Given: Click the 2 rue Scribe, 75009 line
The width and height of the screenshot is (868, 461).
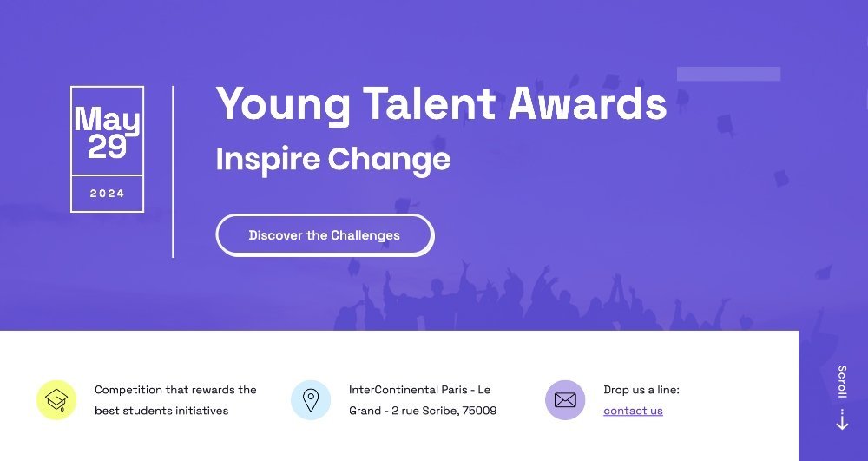Looking at the screenshot, I should [x=443, y=411].
